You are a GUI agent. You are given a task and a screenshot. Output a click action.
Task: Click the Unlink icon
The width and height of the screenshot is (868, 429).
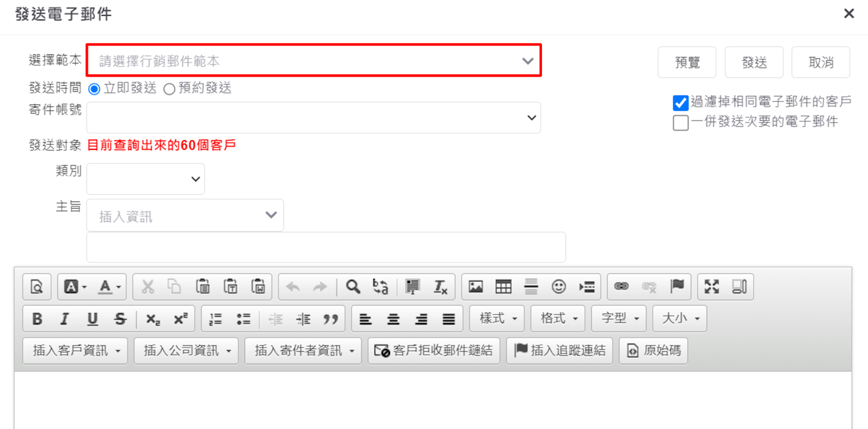(x=649, y=287)
